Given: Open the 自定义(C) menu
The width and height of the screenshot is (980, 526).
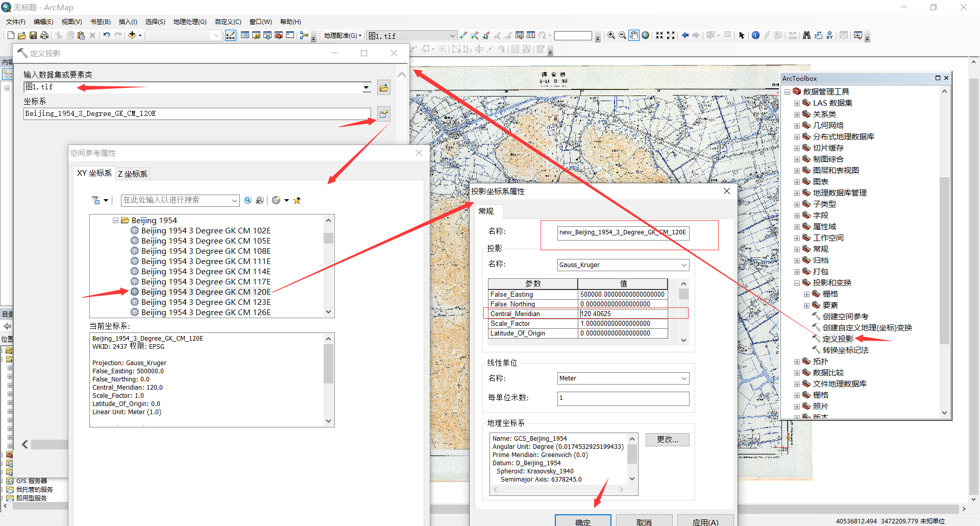Looking at the screenshot, I should point(228,22).
